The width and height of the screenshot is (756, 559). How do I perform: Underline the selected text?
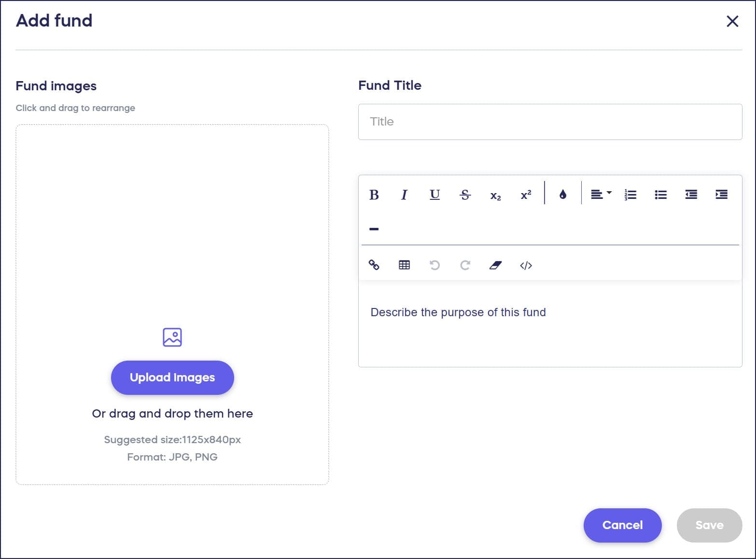(x=434, y=195)
